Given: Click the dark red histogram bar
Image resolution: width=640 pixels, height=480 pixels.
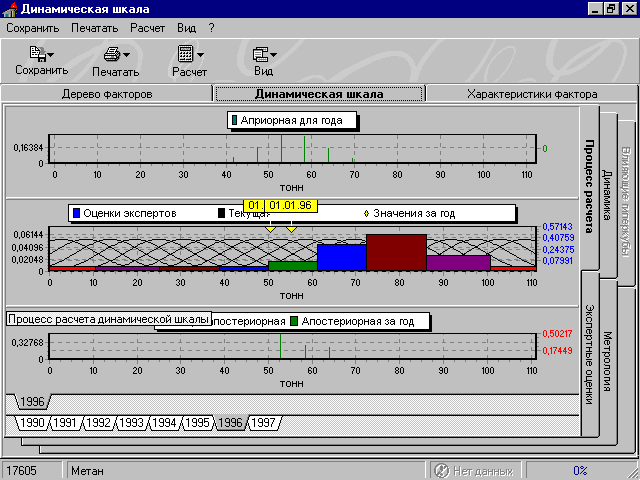Looking at the screenshot, I should [396, 252].
